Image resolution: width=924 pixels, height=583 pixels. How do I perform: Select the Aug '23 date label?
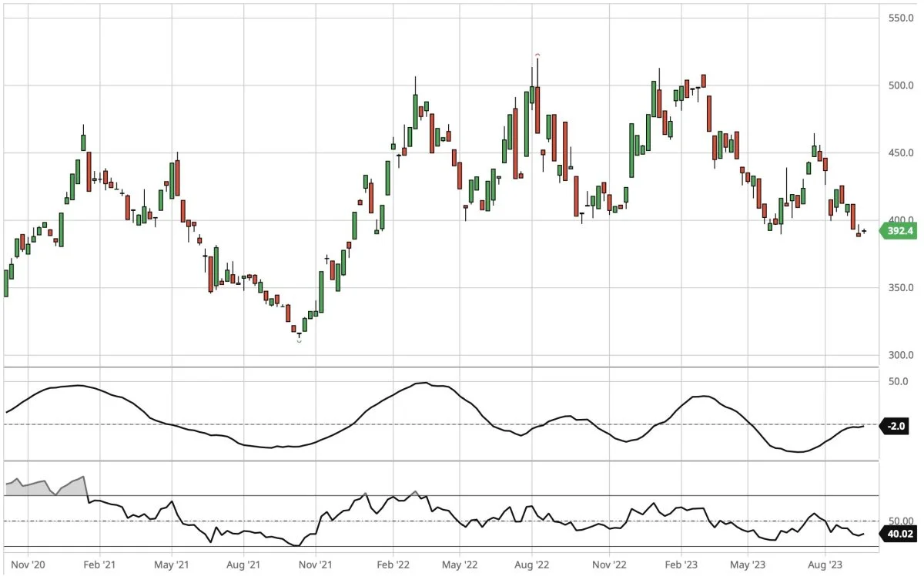(x=824, y=565)
